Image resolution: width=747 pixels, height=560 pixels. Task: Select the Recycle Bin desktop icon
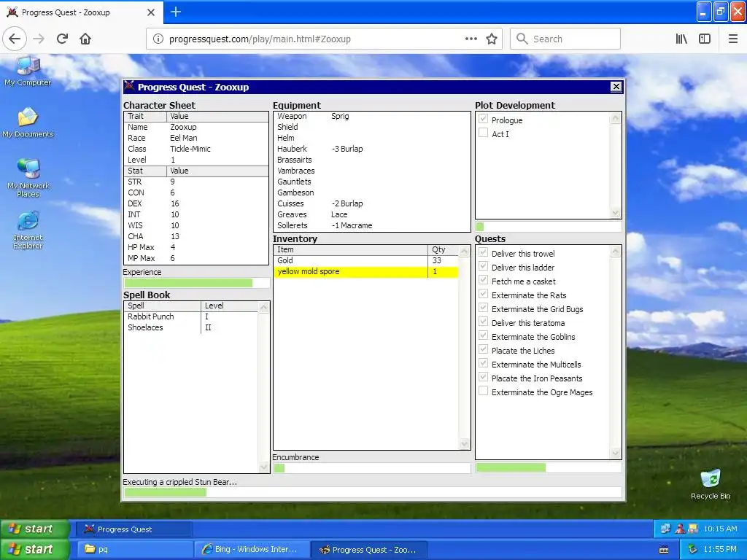(x=711, y=484)
